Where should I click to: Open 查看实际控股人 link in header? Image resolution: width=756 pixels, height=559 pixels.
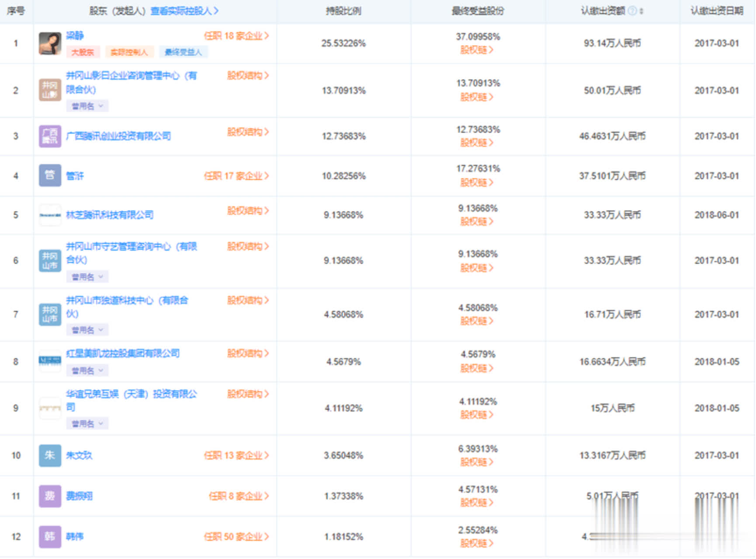pos(184,11)
